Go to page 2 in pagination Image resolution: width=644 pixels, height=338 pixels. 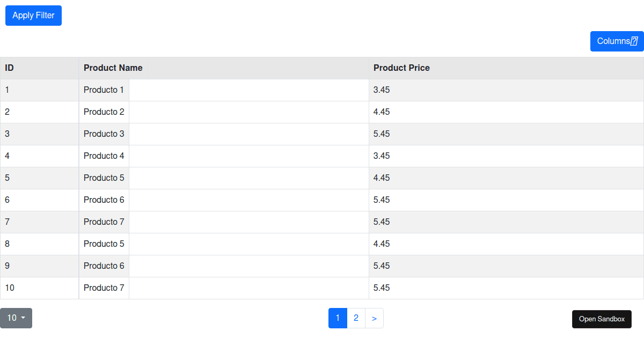click(x=356, y=318)
